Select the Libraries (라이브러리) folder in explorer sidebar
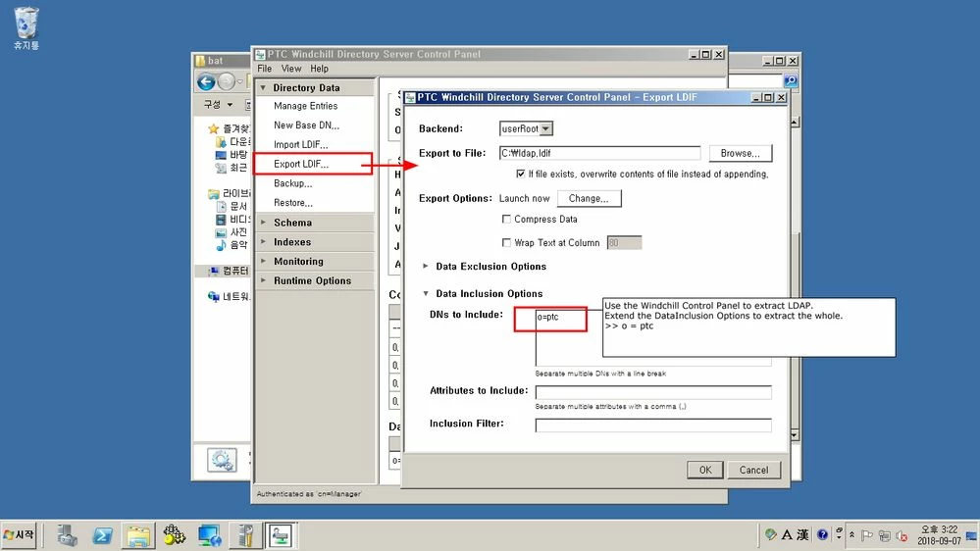The height and width of the screenshot is (551, 980). 229,193
